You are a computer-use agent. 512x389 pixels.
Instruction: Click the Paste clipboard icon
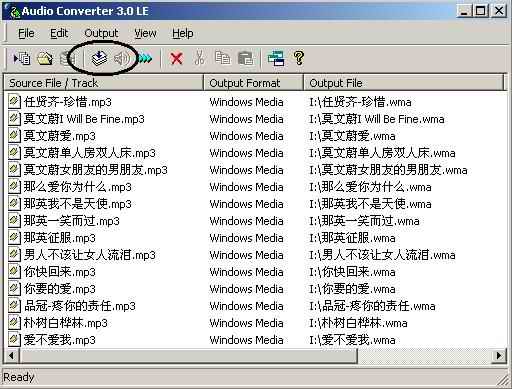[x=246, y=59]
